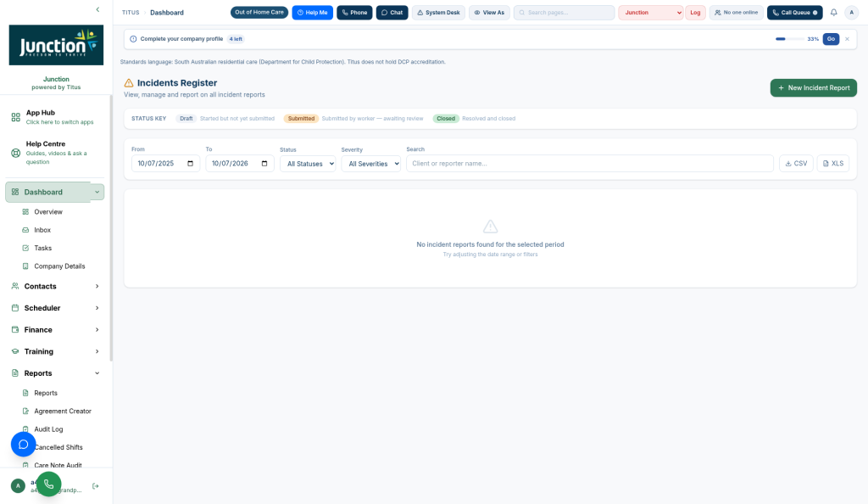Open the App Hub switcher
This screenshot has width=868, height=504.
click(x=55, y=117)
